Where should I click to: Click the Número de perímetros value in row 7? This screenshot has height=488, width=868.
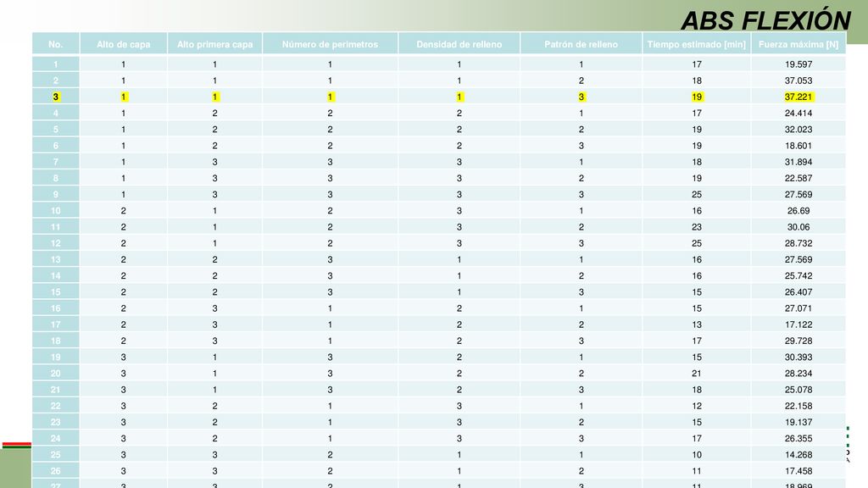tap(330, 162)
